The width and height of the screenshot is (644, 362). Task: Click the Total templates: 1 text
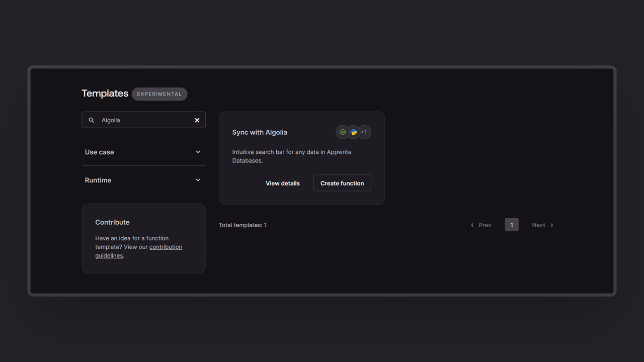[x=243, y=225]
